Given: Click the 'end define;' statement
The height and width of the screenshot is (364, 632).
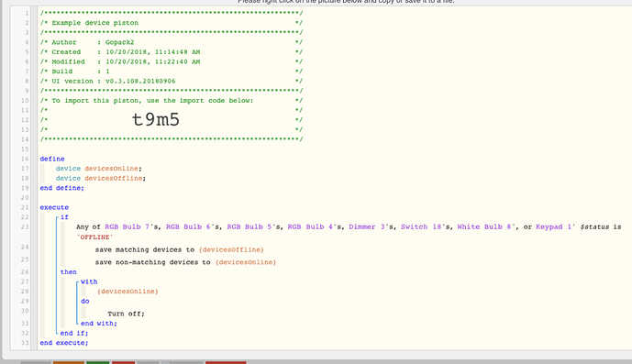Looking at the screenshot, I should (x=62, y=188).
